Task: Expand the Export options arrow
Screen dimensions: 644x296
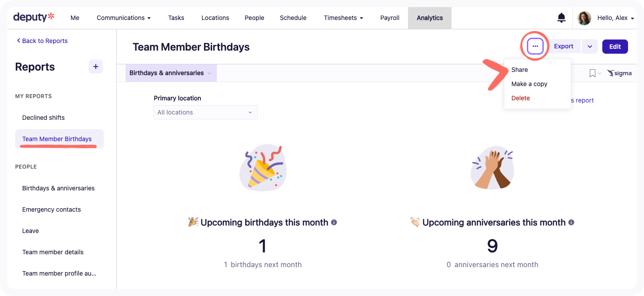Action: pos(590,46)
